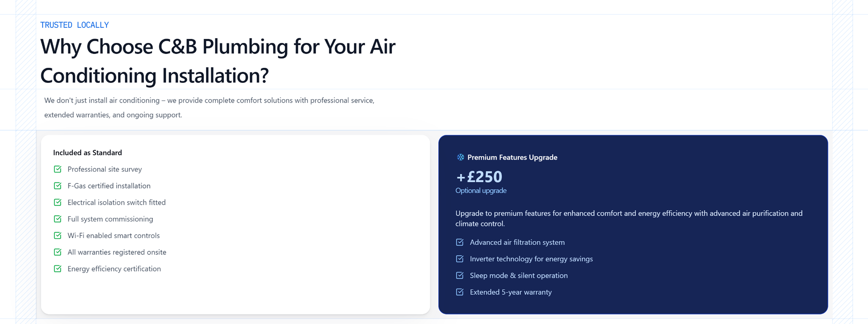The width and height of the screenshot is (868, 324).
Task: Click the check icon for Full system commissioning
Action: pyautogui.click(x=58, y=219)
